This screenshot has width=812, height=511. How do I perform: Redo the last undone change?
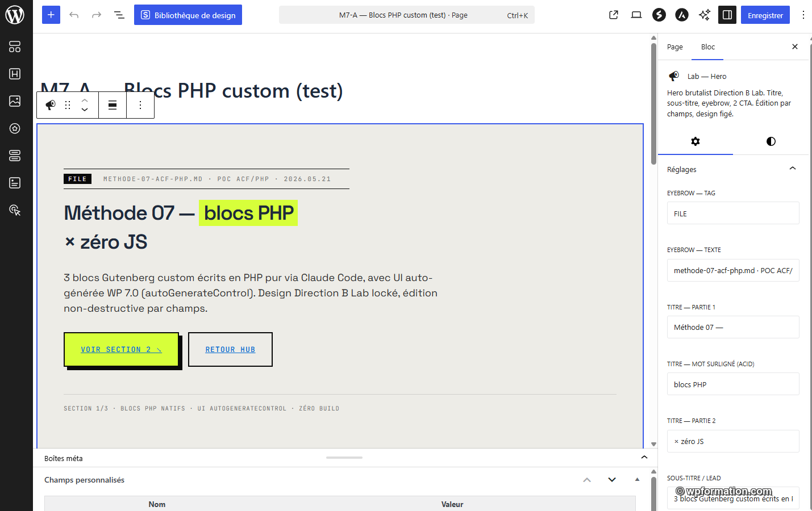(x=97, y=15)
